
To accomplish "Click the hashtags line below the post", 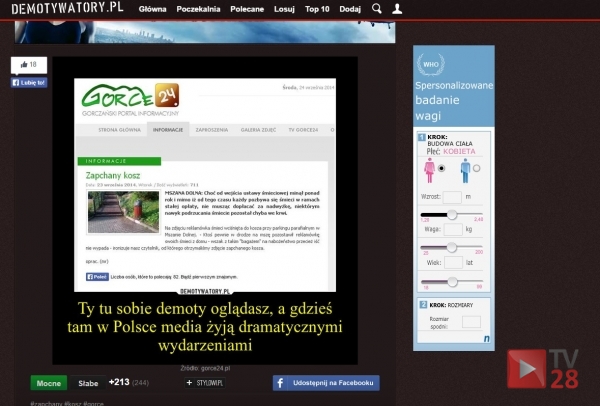I will coord(67,403).
